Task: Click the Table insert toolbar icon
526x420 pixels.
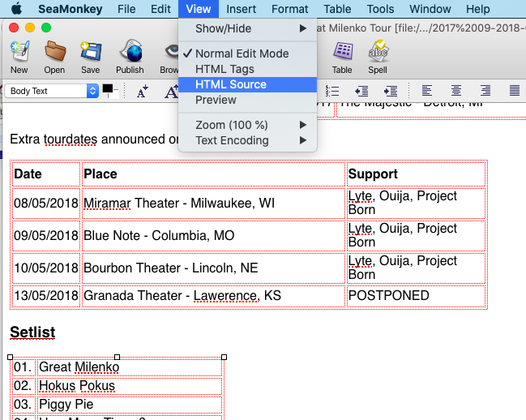Action: [343, 52]
